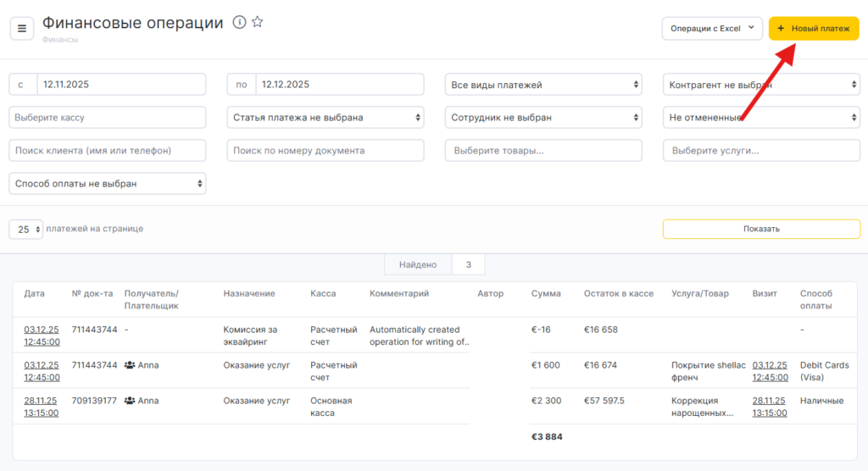Click the info icon beside page title
Image resolution: width=868 pixels, height=471 pixels.
coord(239,23)
